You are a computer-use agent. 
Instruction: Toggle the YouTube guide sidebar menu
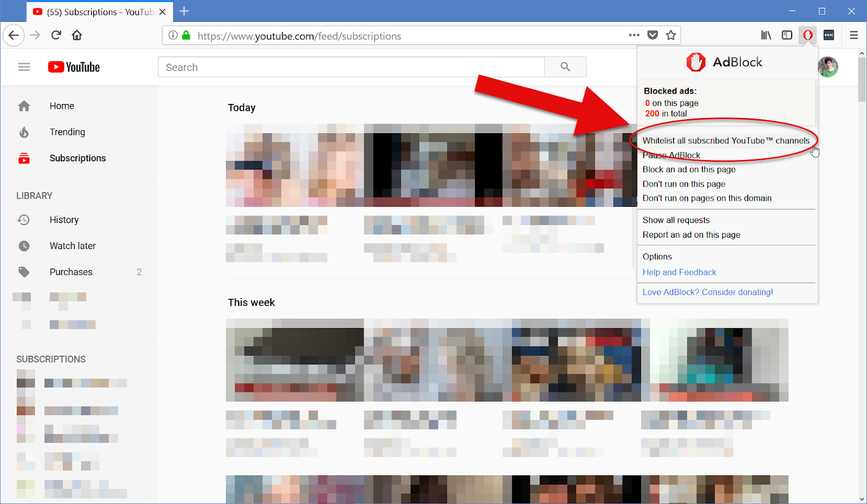tap(24, 67)
